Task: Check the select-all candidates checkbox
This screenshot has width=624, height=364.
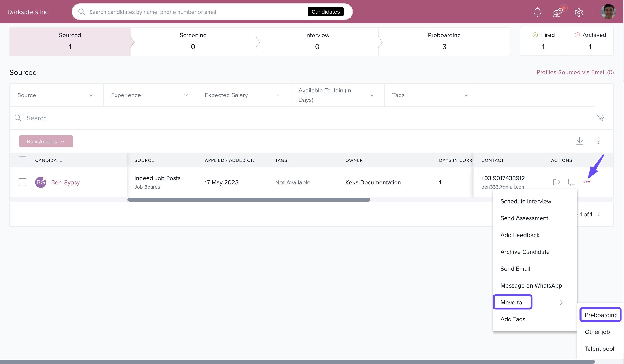Action: point(22,160)
